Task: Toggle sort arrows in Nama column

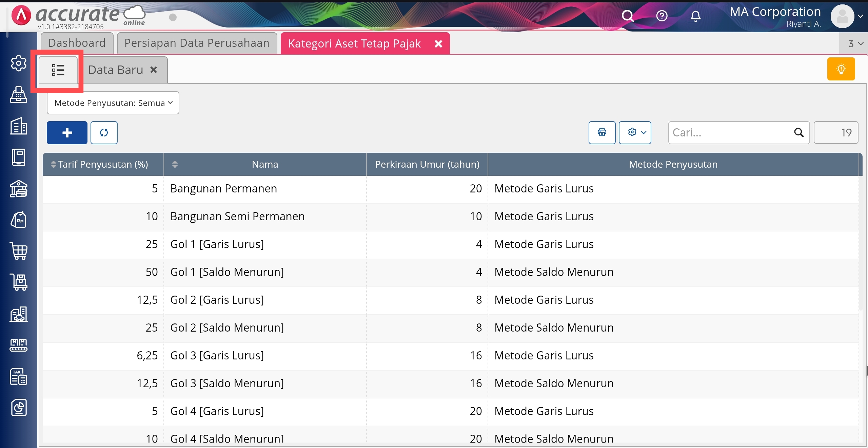Action: tap(175, 164)
